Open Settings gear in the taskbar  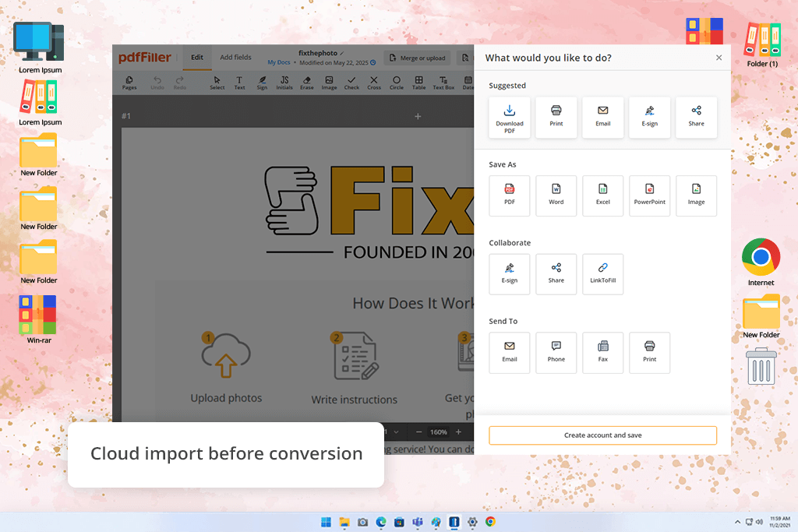[473, 522]
